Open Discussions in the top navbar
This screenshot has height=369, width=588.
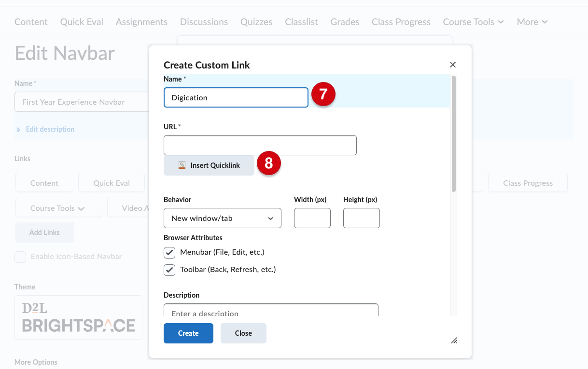[204, 22]
